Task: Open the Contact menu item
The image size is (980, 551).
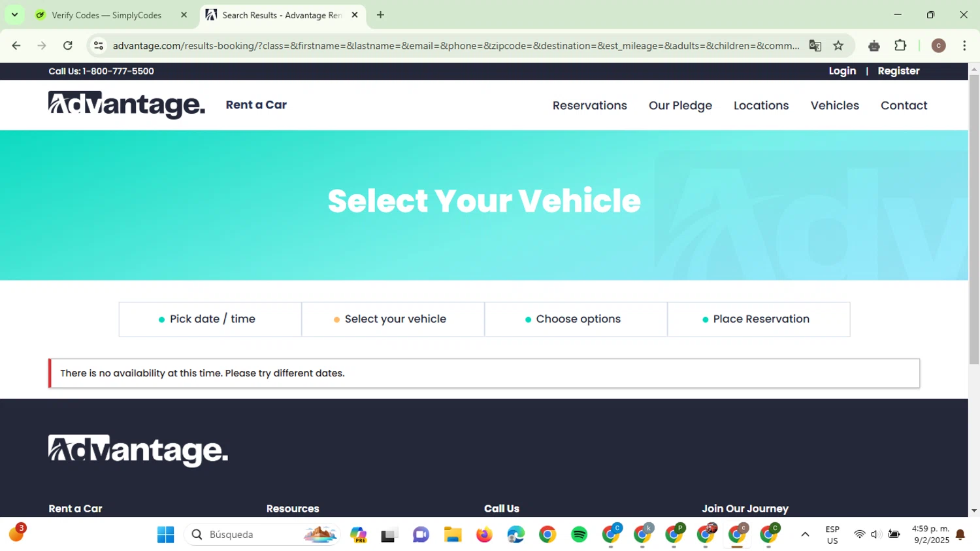Action: pos(904,105)
